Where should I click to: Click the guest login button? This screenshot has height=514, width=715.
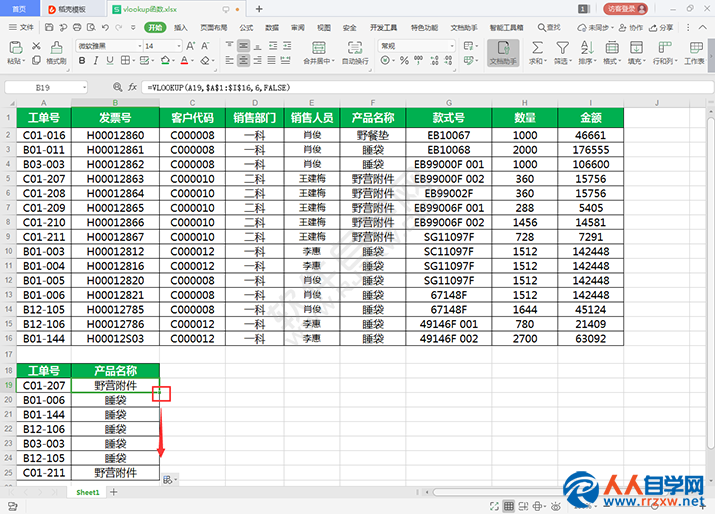coord(625,9)
